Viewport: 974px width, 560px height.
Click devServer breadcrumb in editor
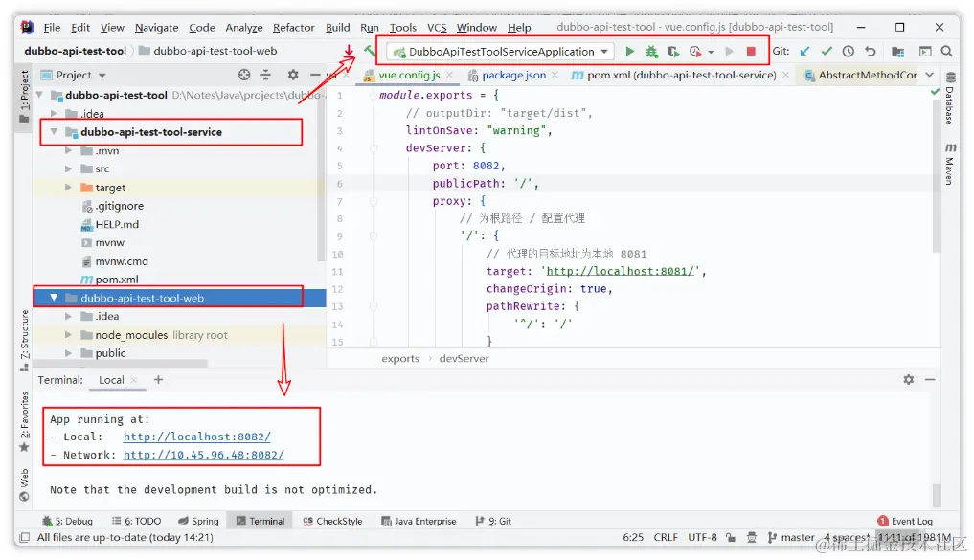pos(464,358)
